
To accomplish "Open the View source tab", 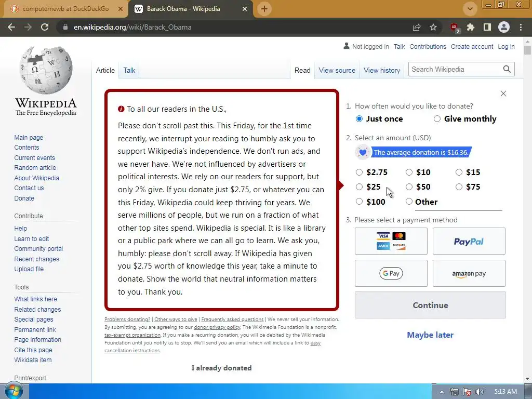I will tap(337, 70).
